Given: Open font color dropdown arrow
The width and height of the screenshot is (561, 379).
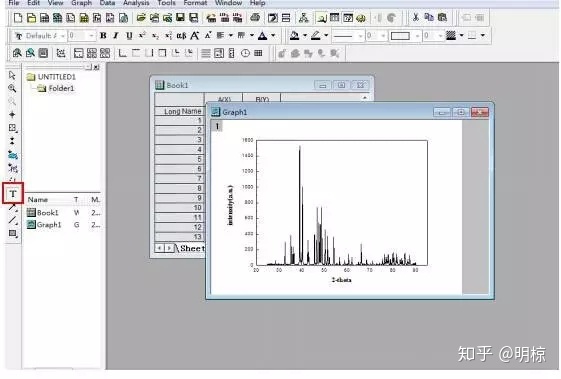Looking at the screenshot, I should (x=273, y=35).
